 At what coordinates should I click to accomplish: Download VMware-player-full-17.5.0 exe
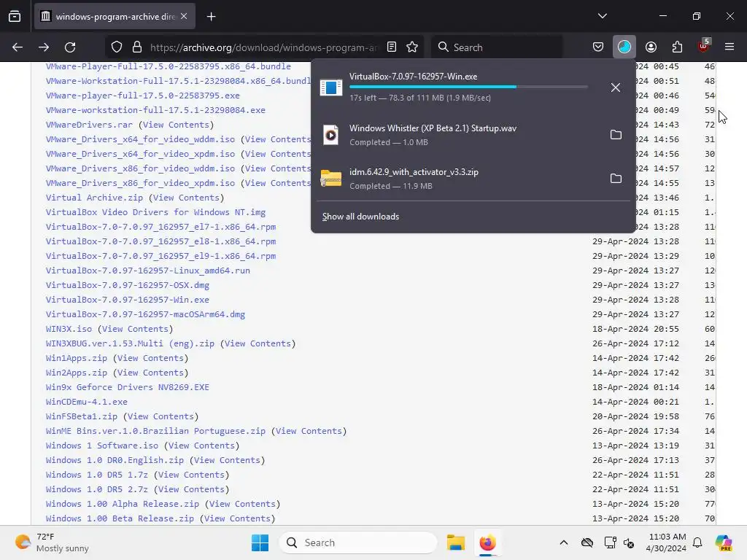pos(142,96)
